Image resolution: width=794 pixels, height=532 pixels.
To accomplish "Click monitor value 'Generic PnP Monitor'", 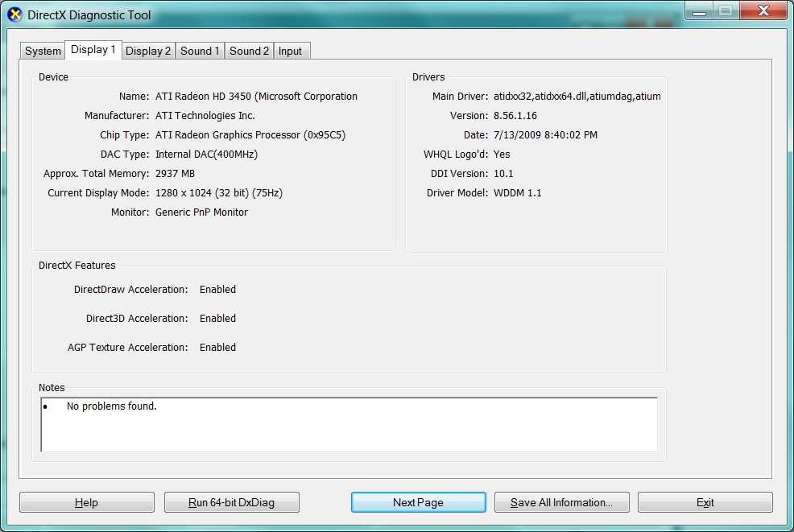I will click(x=201, y=212).
